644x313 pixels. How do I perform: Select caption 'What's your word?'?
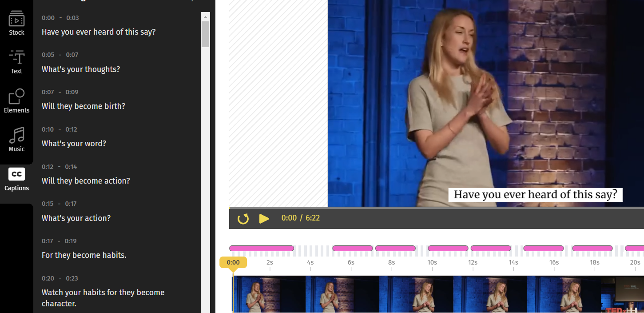(74, 144)
